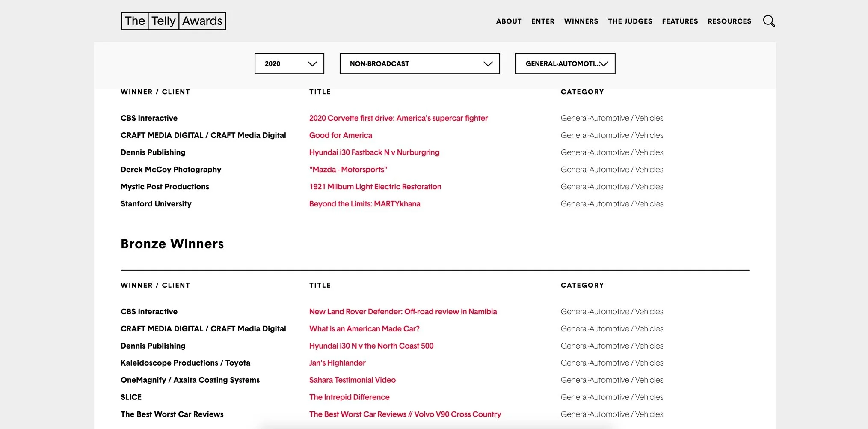Screen dimensions: 868x429
Task: Open the 2020 year dropdown
Action: coord(289,63)
